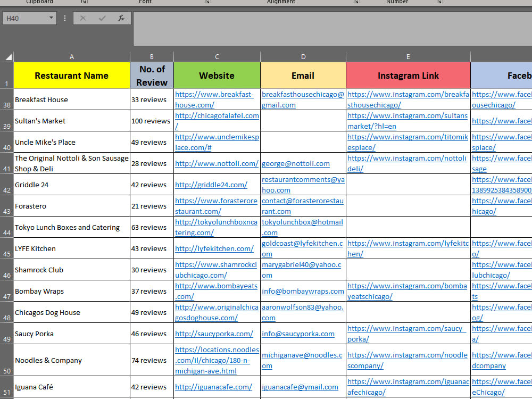
Task: Click the Email header cell
Action: click(303, 76)
